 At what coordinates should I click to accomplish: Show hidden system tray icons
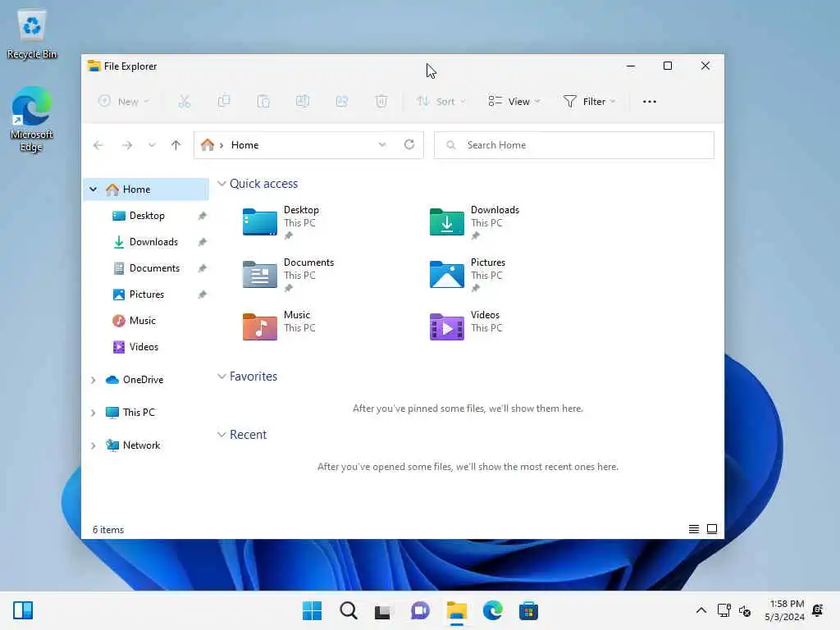(701, 610)
